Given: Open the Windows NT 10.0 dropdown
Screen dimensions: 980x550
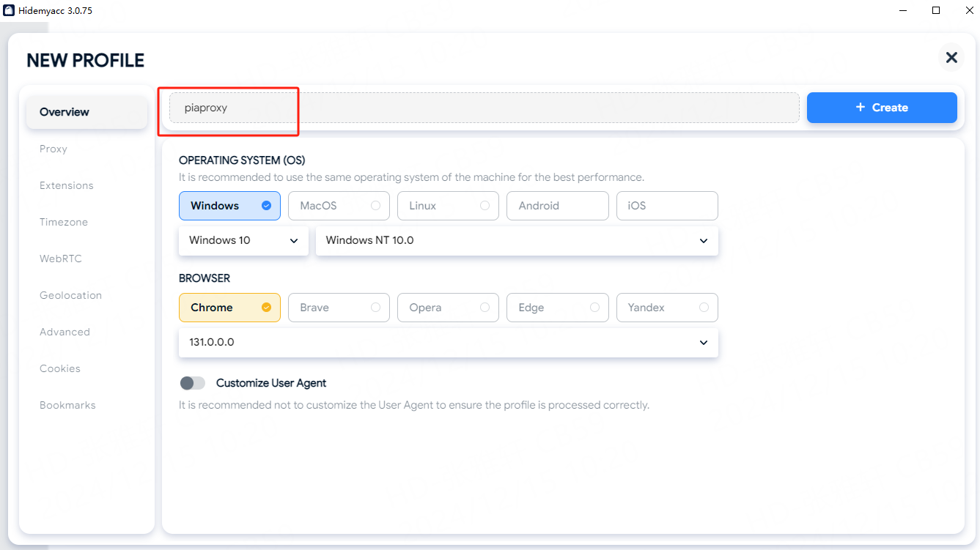Looking at the screenshot, I should click(517, 240).
